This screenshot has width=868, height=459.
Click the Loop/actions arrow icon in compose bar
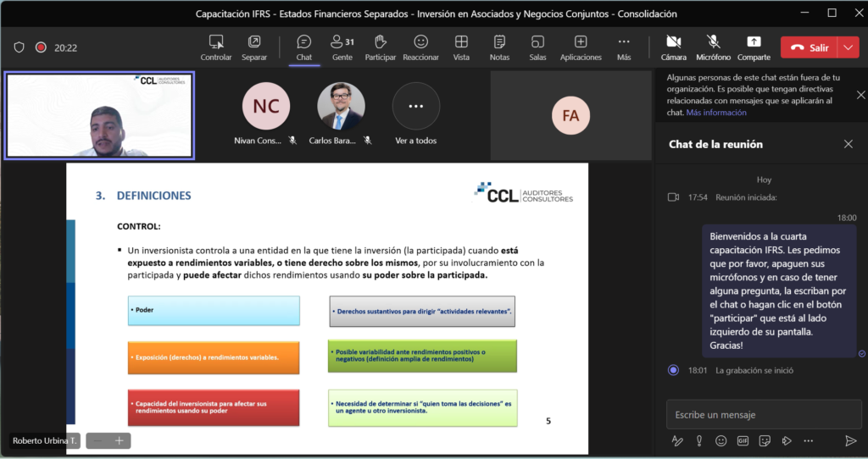[787, 440]
